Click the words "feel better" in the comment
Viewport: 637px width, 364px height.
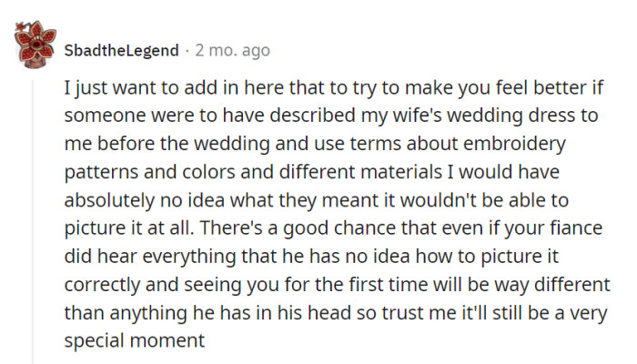[542, 92]
